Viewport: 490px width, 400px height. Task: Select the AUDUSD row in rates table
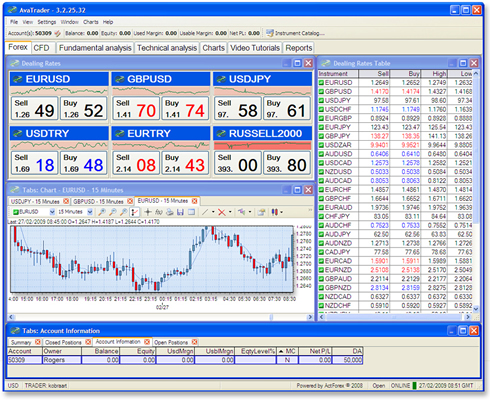point(395,154)
